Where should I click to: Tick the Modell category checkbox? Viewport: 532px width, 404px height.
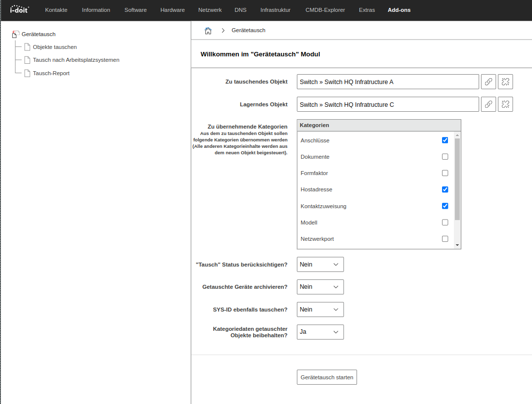coord(445,222)
